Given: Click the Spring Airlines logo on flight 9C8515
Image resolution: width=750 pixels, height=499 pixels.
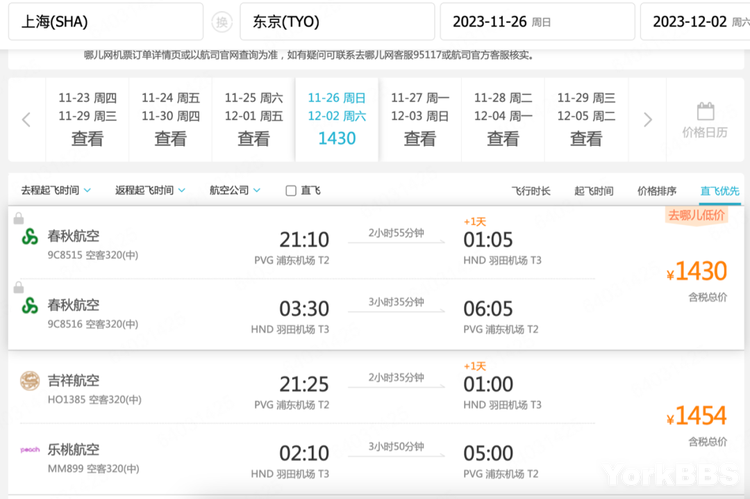Looking at the screenshot, I should [x=30, y=237].
